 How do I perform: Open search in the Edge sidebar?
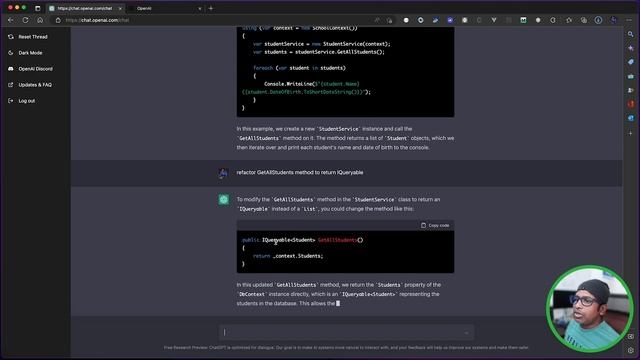[631, 34]
